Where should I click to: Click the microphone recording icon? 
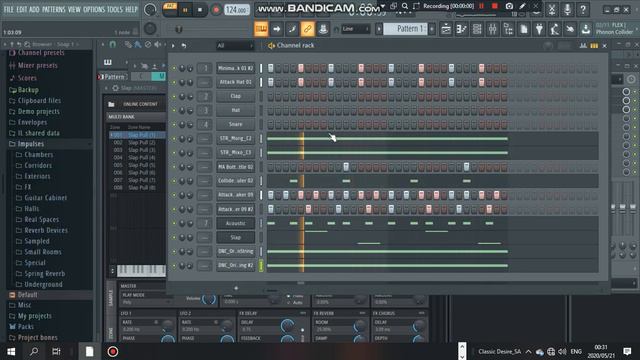click(567, 9)
